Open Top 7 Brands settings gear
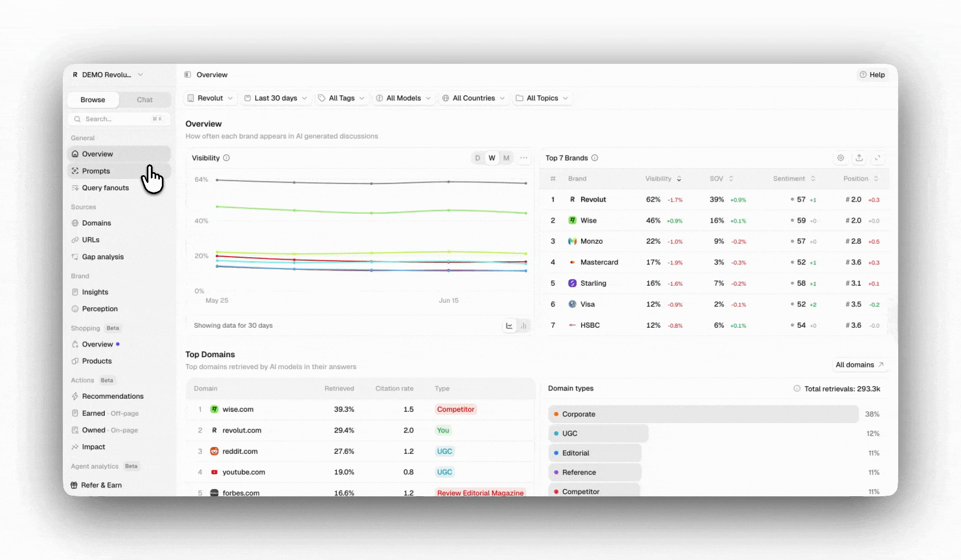 pyautogui.click(x=841, y=158)
